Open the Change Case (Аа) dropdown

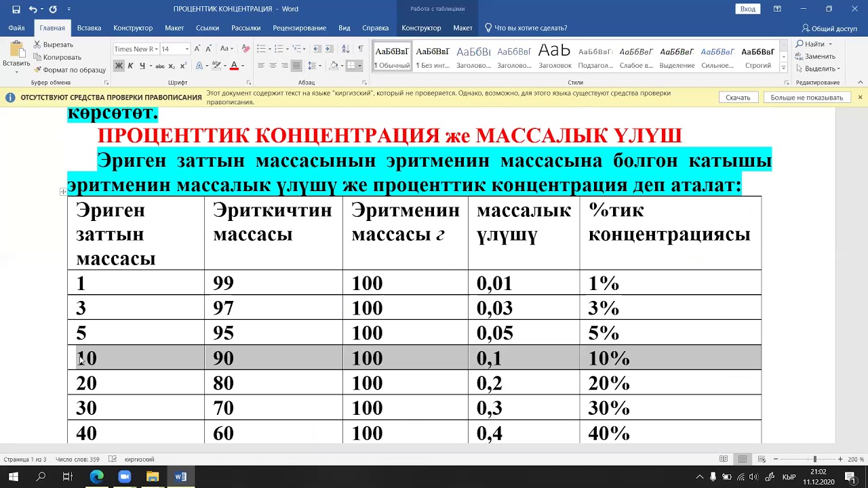pyautogui.click(x=226, y=49)
